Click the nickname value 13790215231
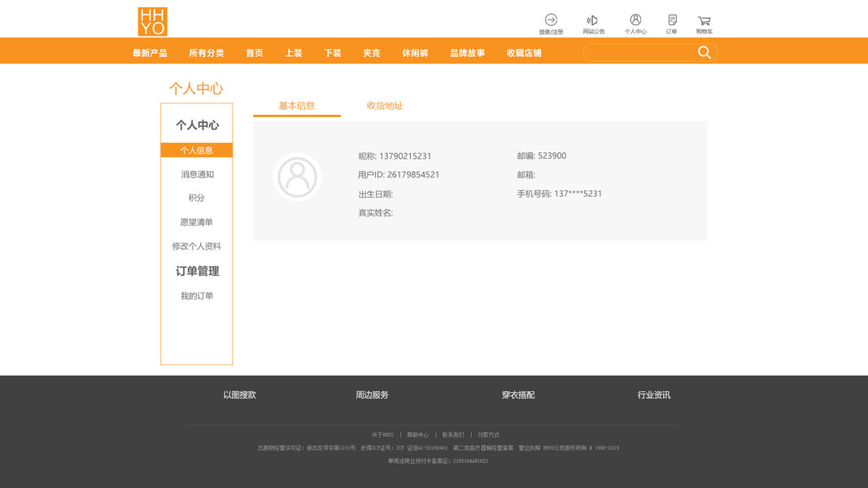The width and height of the screenshot is (868, 488). pyautogui.click(x=405, y=156)
